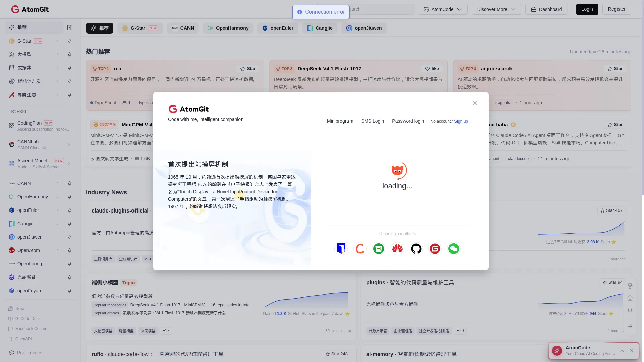Viewport: 644px width, 362px height.
Task: Collapse the left sidebar panel icon
Action: tap(70, 27)
